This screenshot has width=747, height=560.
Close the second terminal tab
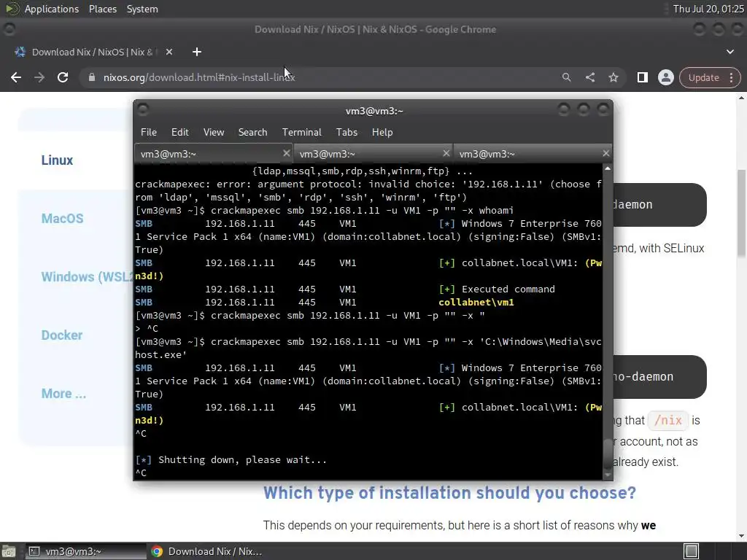pos(446,153)
